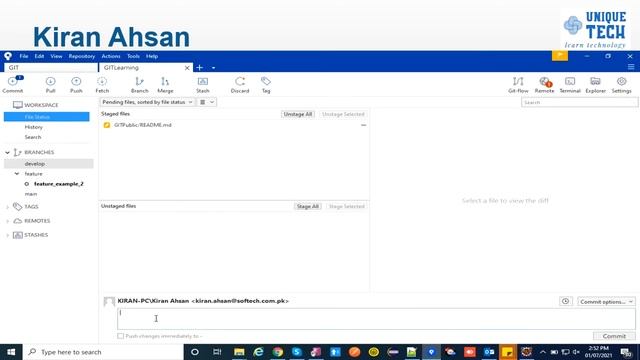Image resolution: width=640 pixels, height=360 pixels.
Task: Click the Discard toolbar icon
Action: [240, 84]
